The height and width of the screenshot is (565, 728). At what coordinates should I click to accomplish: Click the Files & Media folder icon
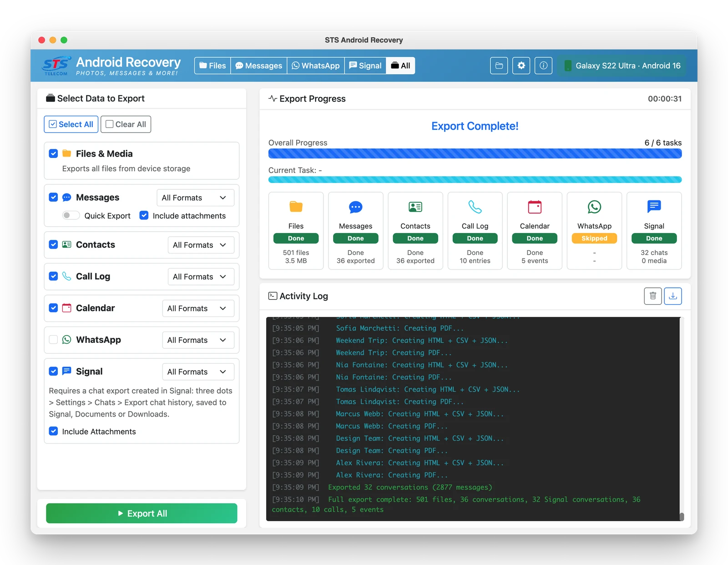click(x=66, y=153)
